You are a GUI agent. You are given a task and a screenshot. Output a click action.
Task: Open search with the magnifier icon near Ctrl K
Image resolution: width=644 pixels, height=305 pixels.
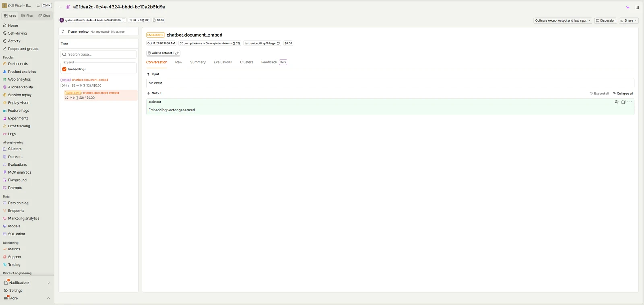pos(38,6)
